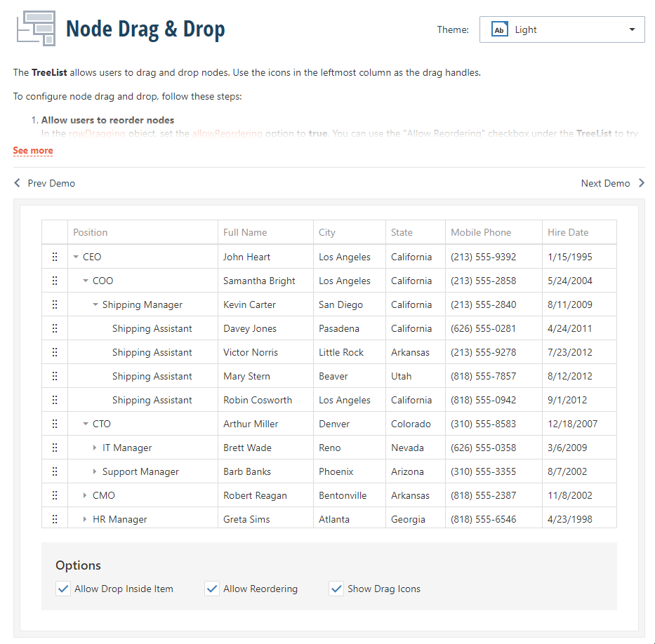Click drag handle for Shipping Manager row
Screen dimensions: 655x644
coord(55,304)
